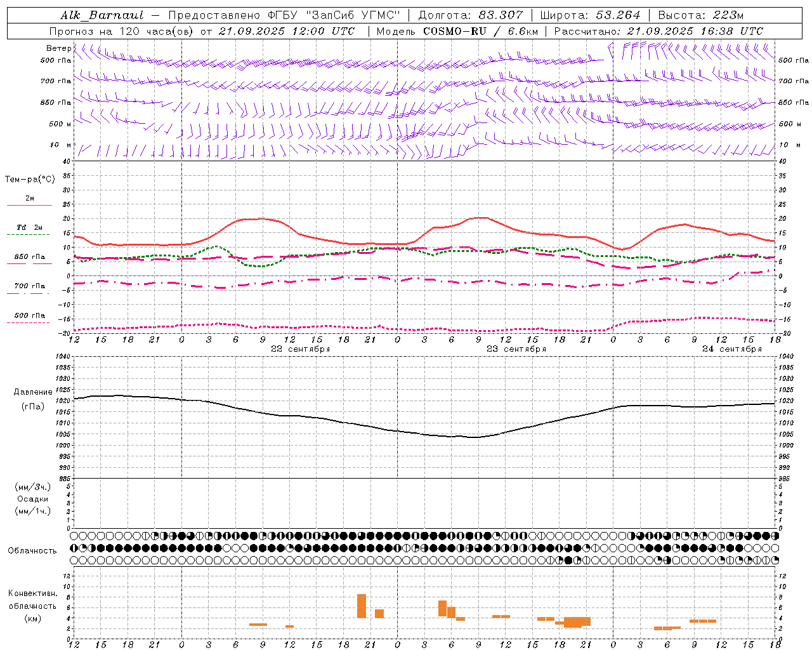The image size is (812, 650).
Task: Click the Alk_Barnaul station title
Action: [x=102, y=15]
